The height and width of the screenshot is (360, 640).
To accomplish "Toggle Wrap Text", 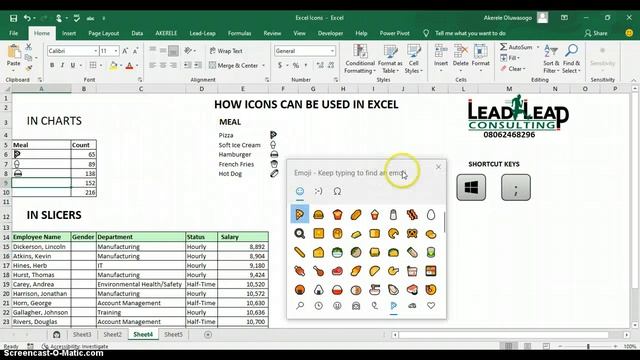I will 226,51.
